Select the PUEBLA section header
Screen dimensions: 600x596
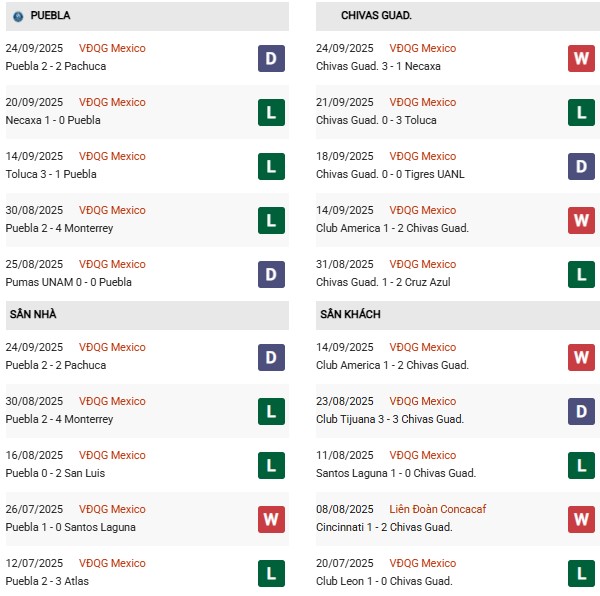pyautogui.click(x=147, y=16)
